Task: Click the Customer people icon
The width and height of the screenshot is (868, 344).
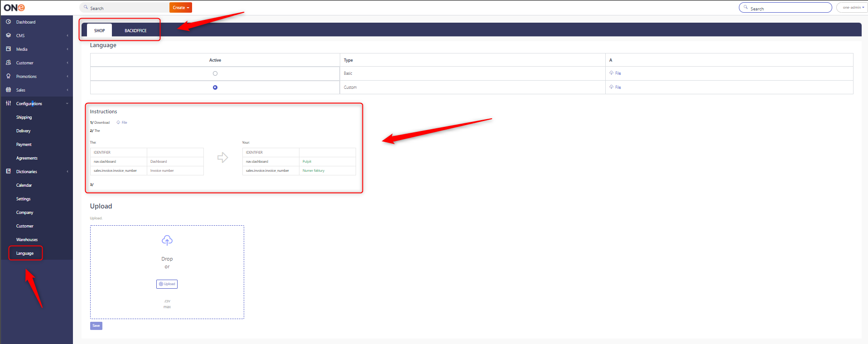Action: click(8, 63)
